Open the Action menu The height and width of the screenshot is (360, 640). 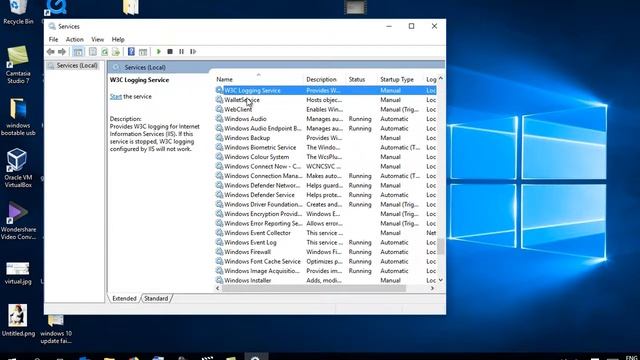(75, 40)
